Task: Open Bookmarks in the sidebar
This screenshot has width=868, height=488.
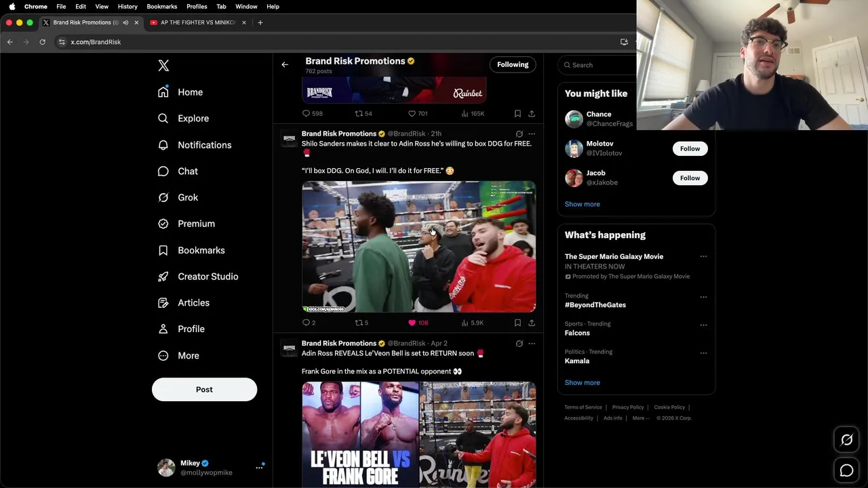Action: click(191, 251)
